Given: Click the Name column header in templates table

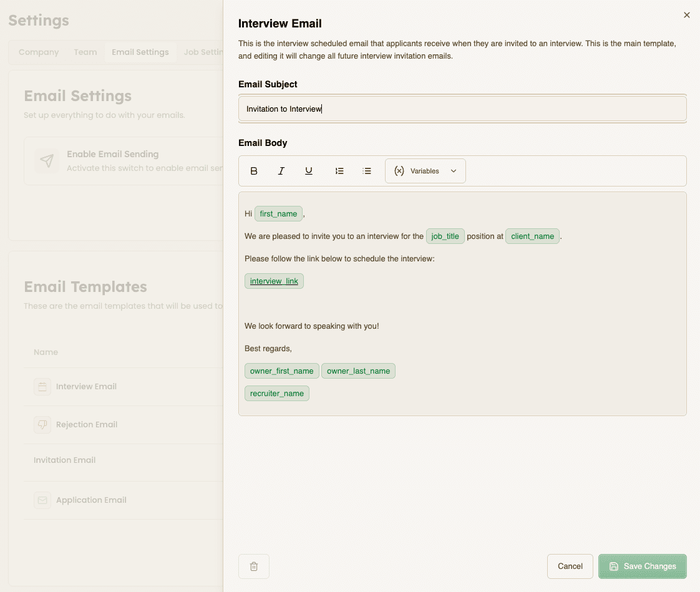Looking at the screenshot, I should pos(46,352).
